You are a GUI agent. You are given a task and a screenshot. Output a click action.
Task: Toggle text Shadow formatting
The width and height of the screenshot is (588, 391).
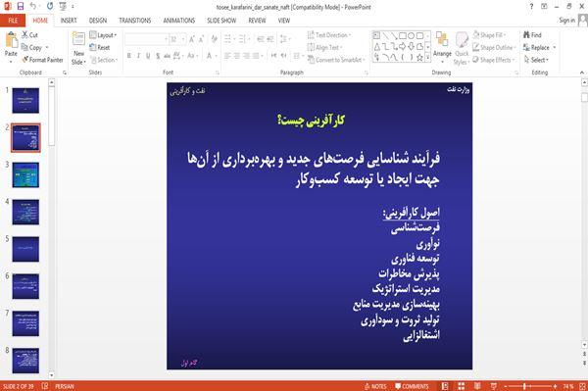tap(158, 56)
